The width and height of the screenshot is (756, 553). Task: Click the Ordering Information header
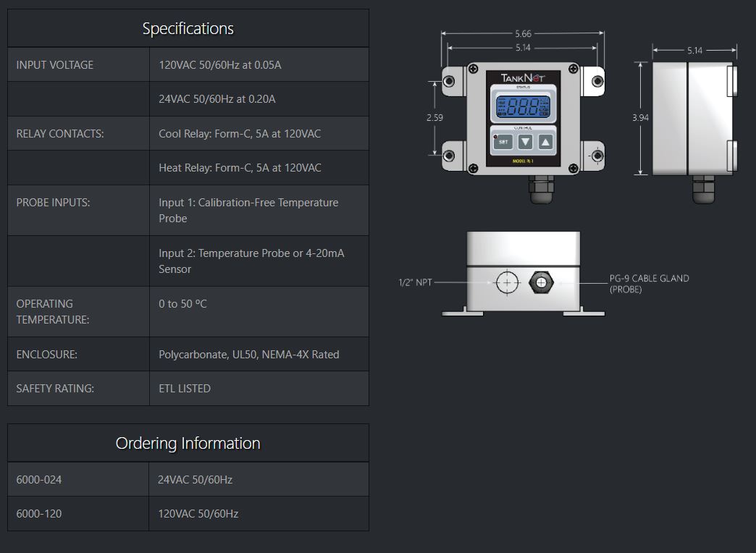coord(188,442)
